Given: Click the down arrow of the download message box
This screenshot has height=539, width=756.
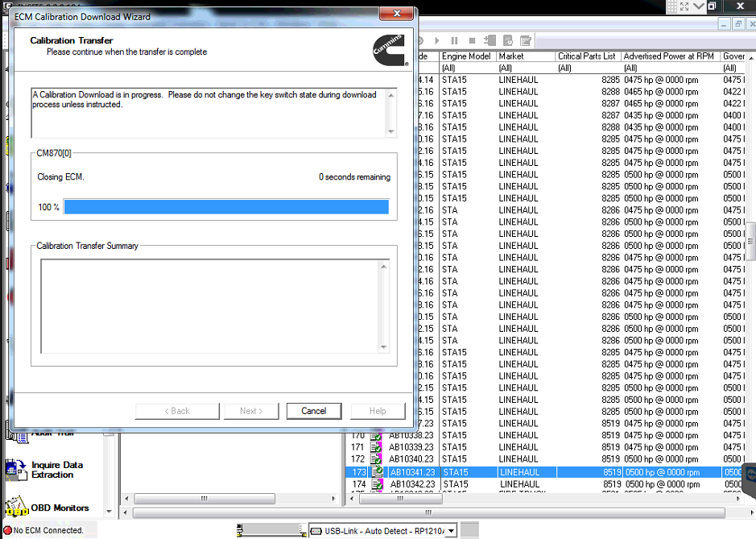Looking at the screenshot, I should pyautogui.click(x=391, y=131).
